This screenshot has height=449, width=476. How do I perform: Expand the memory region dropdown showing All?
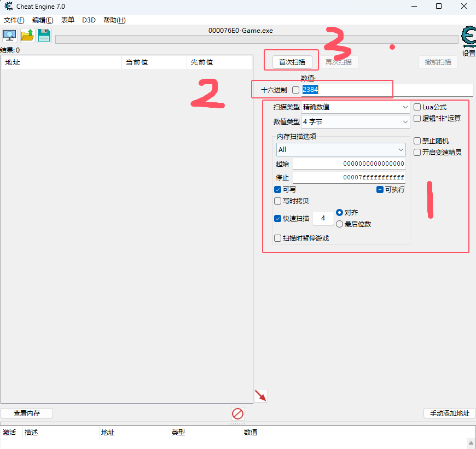(x=341, y=149)
